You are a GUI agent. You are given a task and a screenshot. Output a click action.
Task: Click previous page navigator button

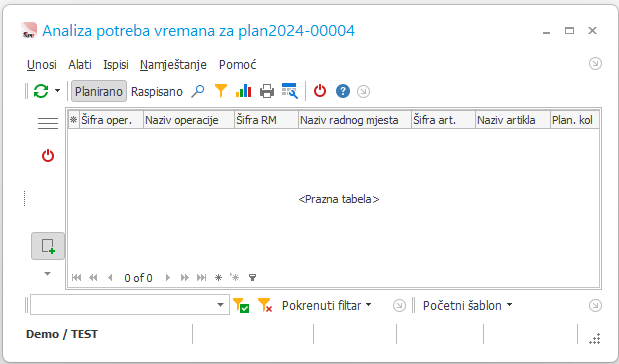click(93, 278)
